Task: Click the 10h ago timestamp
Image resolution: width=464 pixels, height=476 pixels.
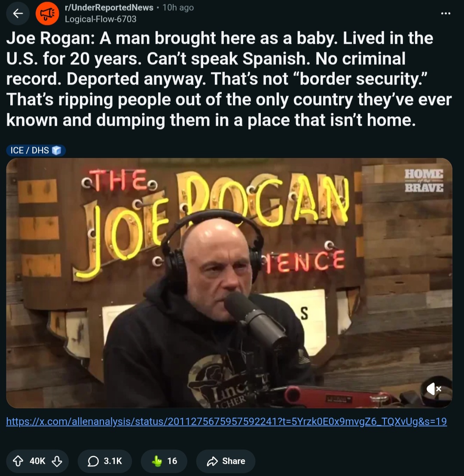Action: (178, 8)
